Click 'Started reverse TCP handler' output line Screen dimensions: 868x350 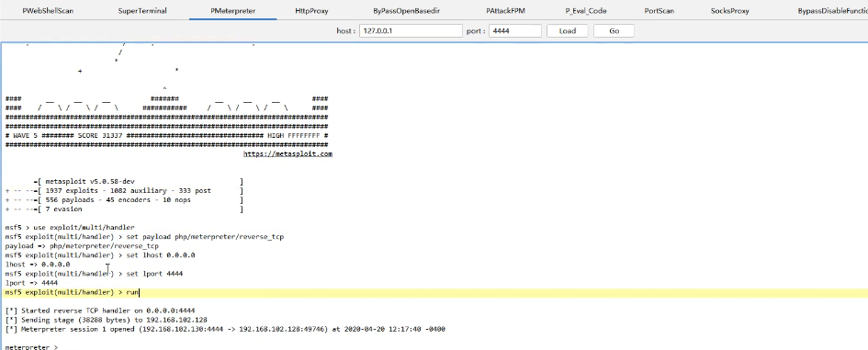point(100,310)
